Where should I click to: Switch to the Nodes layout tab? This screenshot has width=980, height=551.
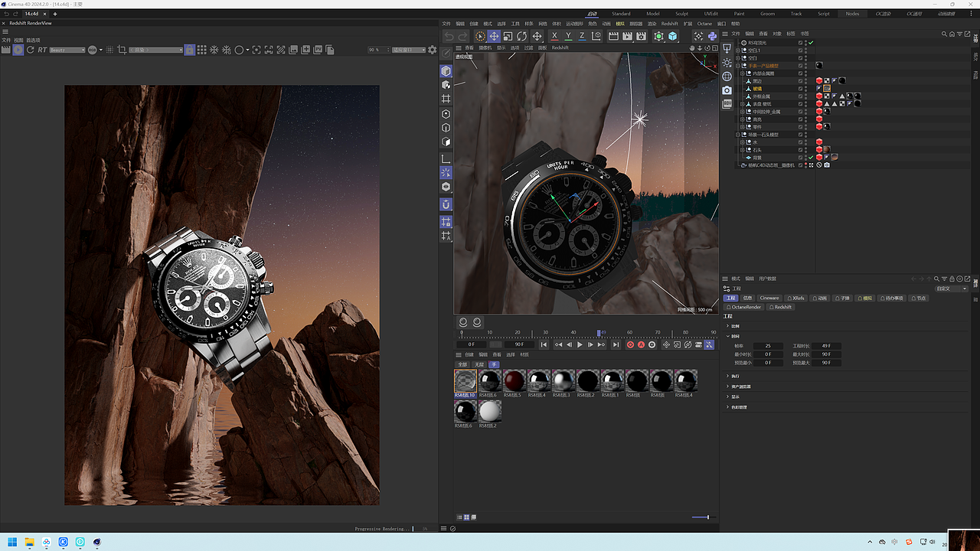tap(852, 14)
